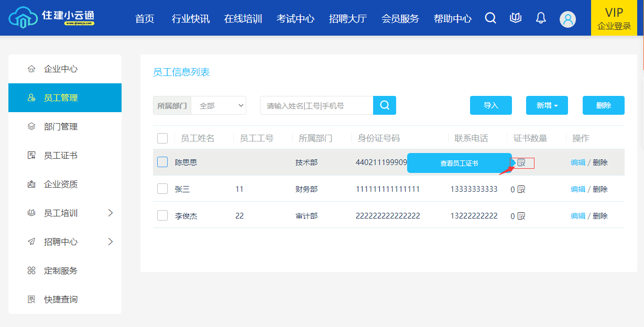View certificates icon for 张三
Screen dimensions: 644x327
pos(521,189)
